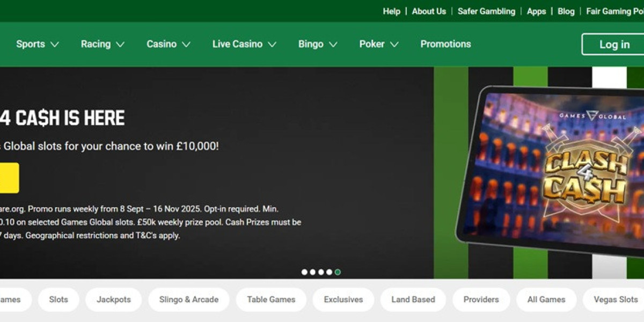The width and height of the screenshot is (644, 322).
Task: Open the Help link
Action: coord(391,11)
